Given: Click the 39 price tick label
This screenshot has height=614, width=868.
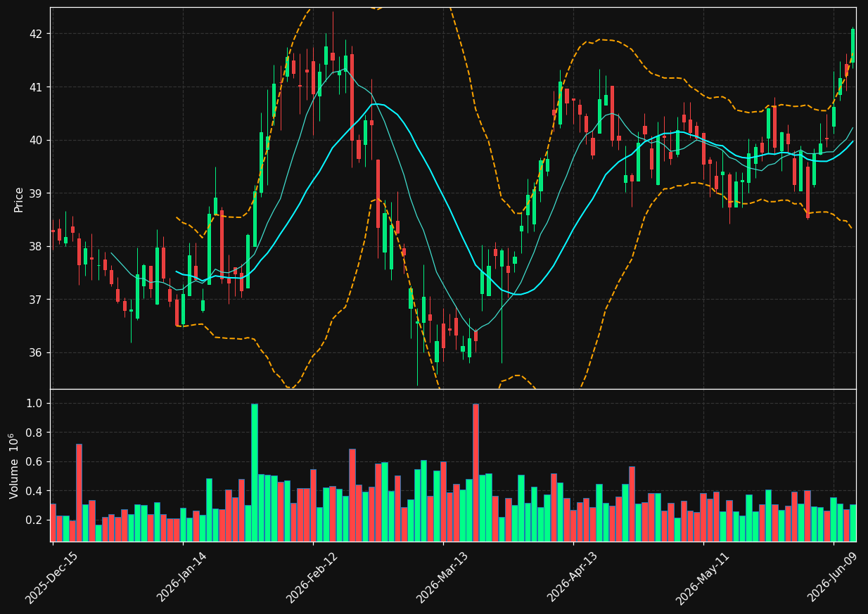Looking at the screenshot, I should pyautogui.click(x=36, y=193).
